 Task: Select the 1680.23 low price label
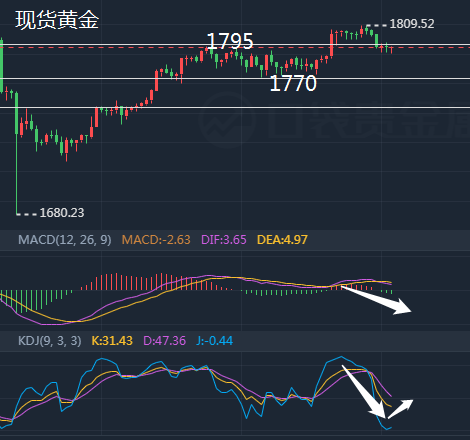62,213
